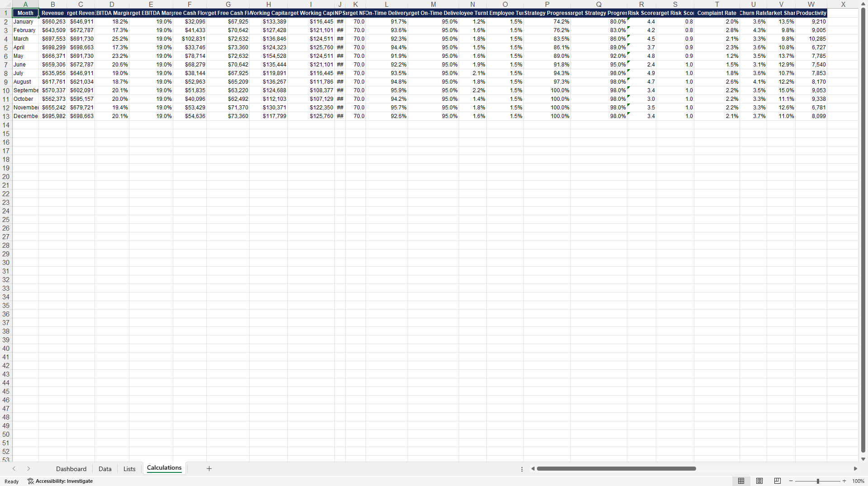Select the Month header cell

coord(25,13)
